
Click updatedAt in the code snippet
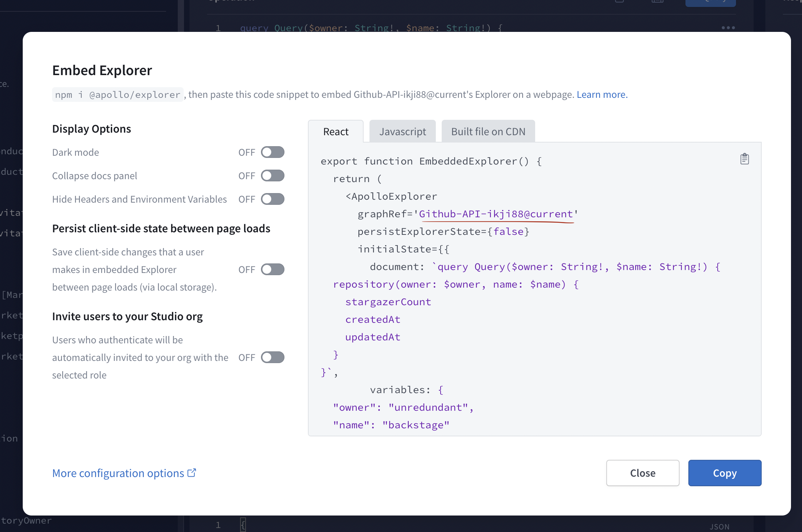pos(373,337)
